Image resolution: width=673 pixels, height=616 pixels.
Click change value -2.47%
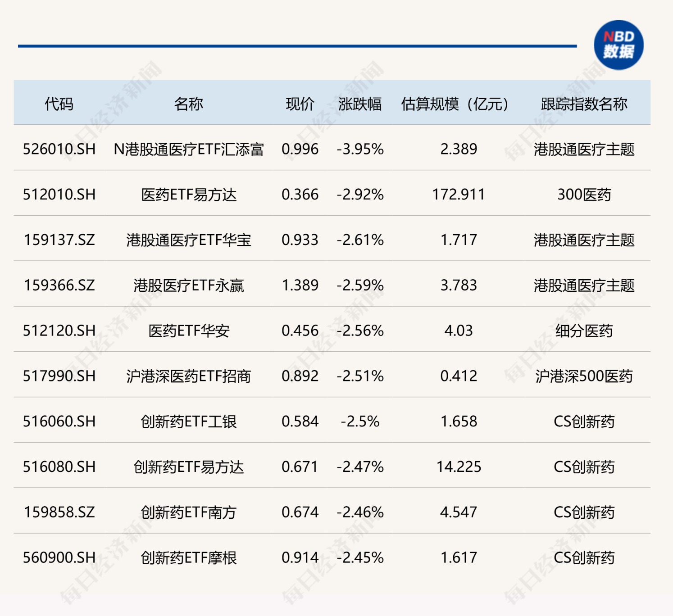(360, 467)
